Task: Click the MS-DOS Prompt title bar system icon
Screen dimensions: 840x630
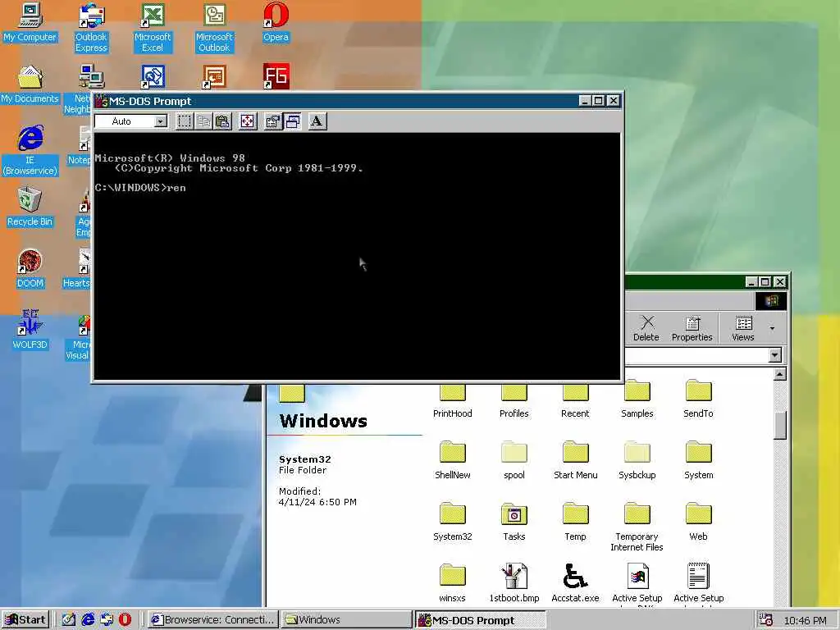Action: pyautogui.click(x=102, y=101)
